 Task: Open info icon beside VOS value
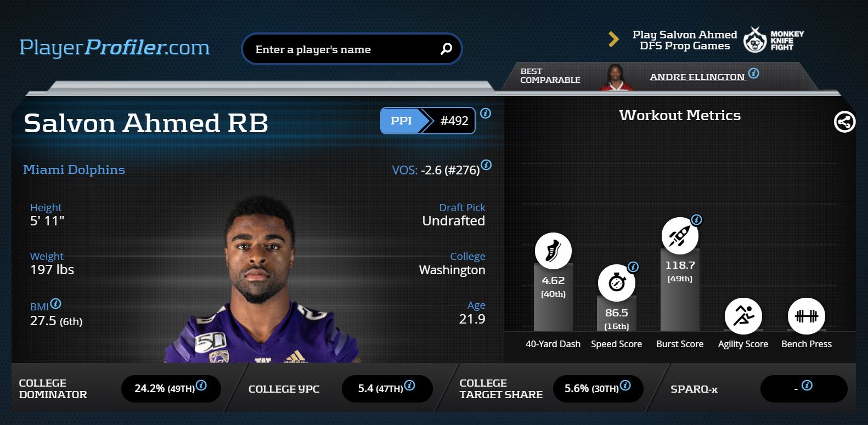click(x=486, y=165)
